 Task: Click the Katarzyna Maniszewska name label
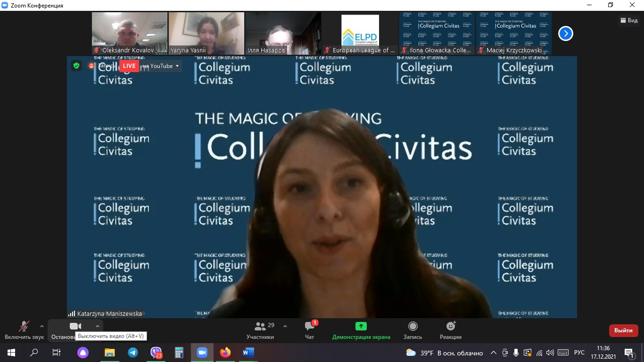coord(109,313)
